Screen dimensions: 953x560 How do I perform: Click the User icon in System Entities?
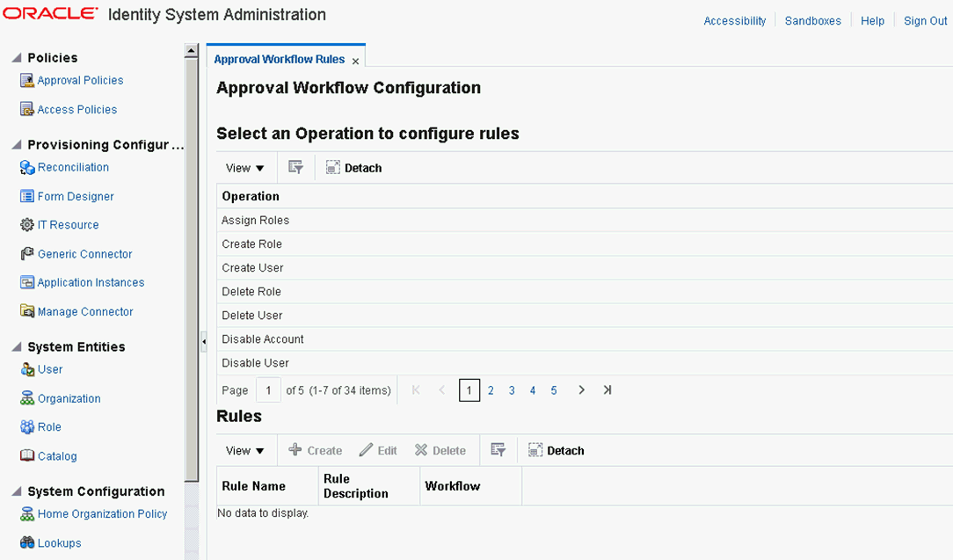click(27, 370)
